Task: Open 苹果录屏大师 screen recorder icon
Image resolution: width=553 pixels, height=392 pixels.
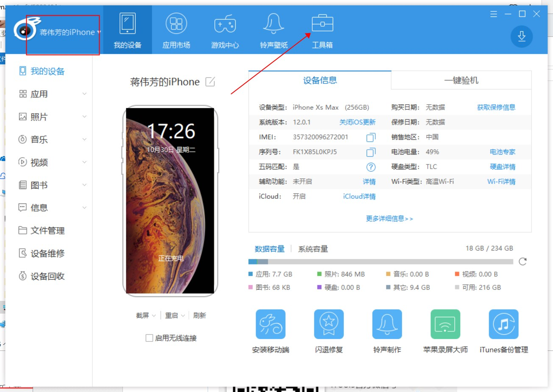Action: coord(445,324)
